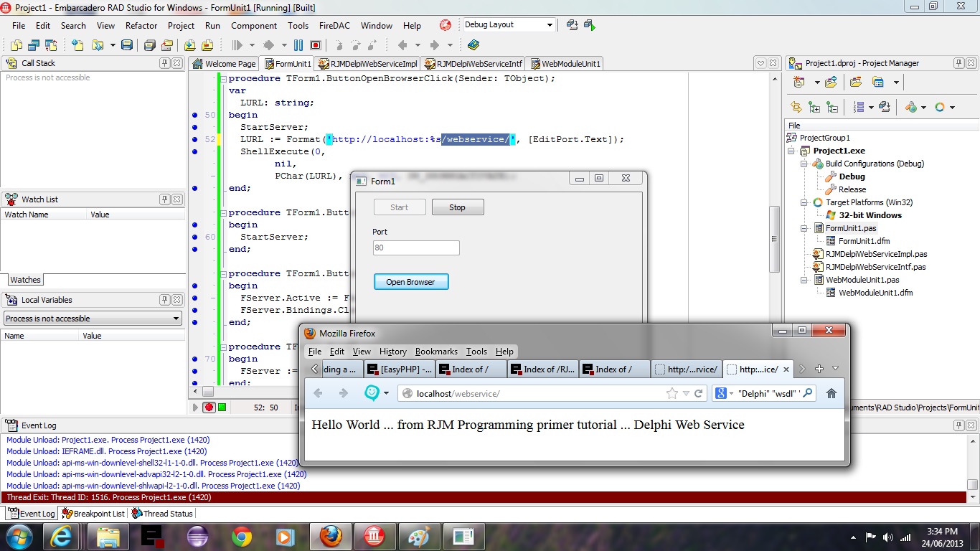Pin the Call Stack panel

tap(166, 63)
